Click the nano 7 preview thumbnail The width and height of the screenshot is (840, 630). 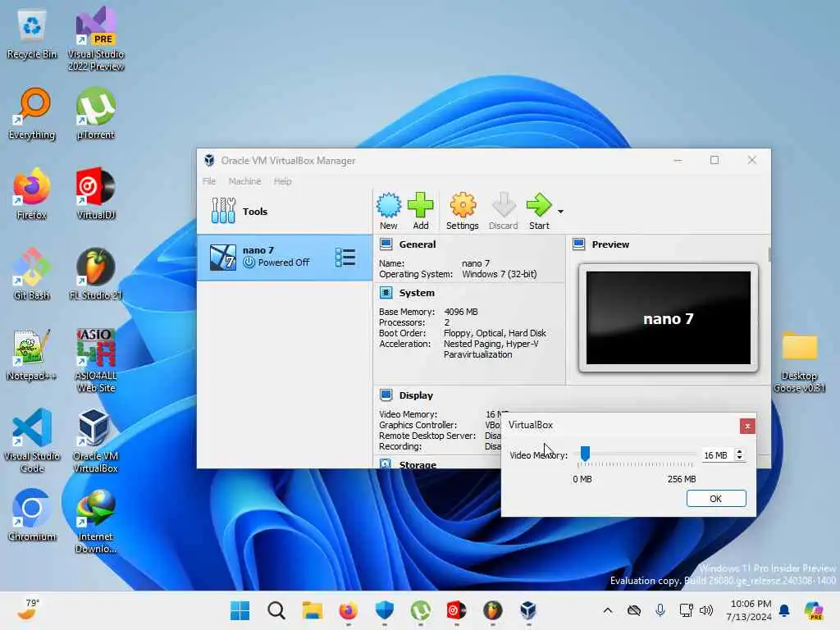point(668,317)
